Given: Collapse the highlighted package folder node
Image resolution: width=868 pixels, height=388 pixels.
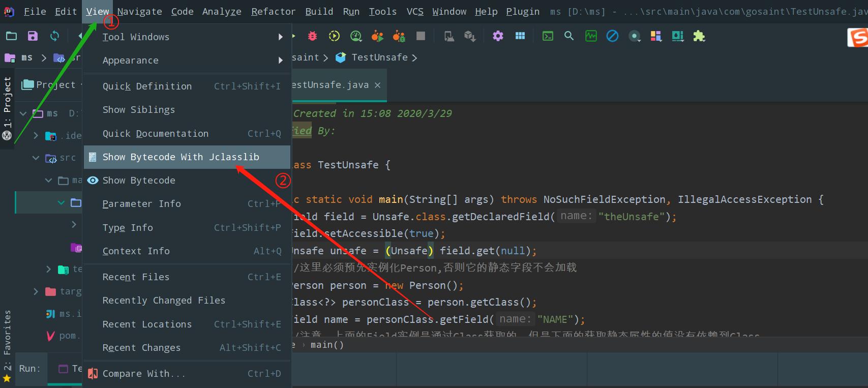Looking at the screenshot, I should [61, 202].
